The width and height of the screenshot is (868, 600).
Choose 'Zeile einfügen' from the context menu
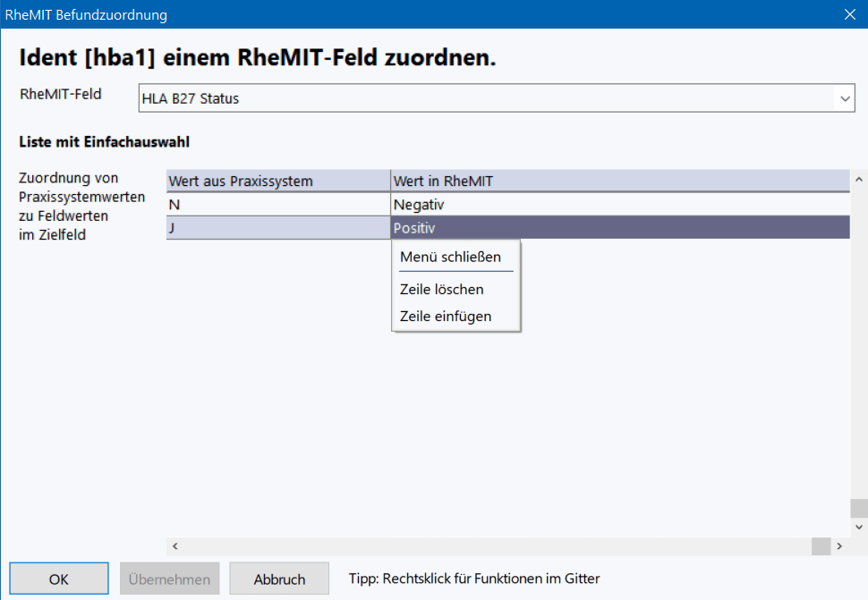click(446, 316)
